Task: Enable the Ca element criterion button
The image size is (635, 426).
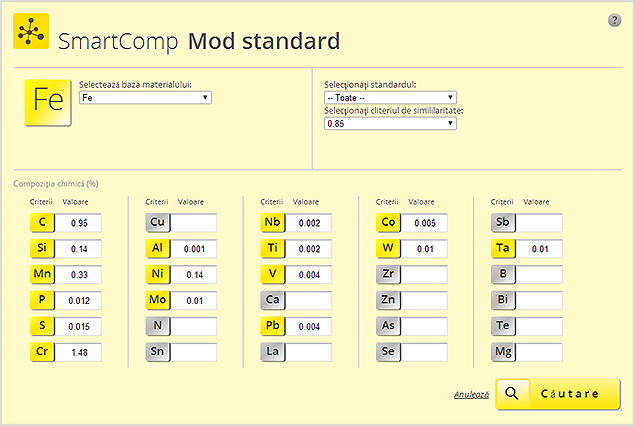Action: click(x=273, y=300)
